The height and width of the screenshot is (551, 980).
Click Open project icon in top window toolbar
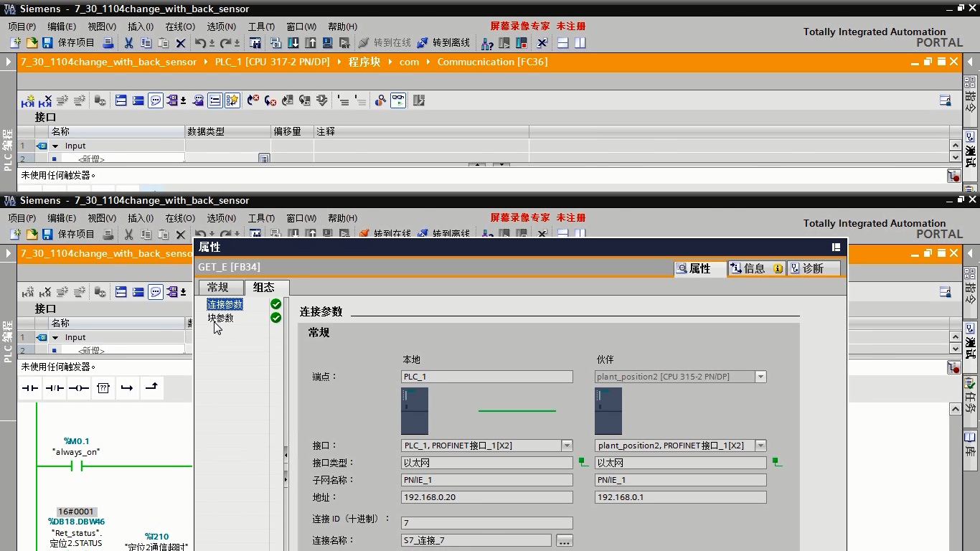pos(32,43)
